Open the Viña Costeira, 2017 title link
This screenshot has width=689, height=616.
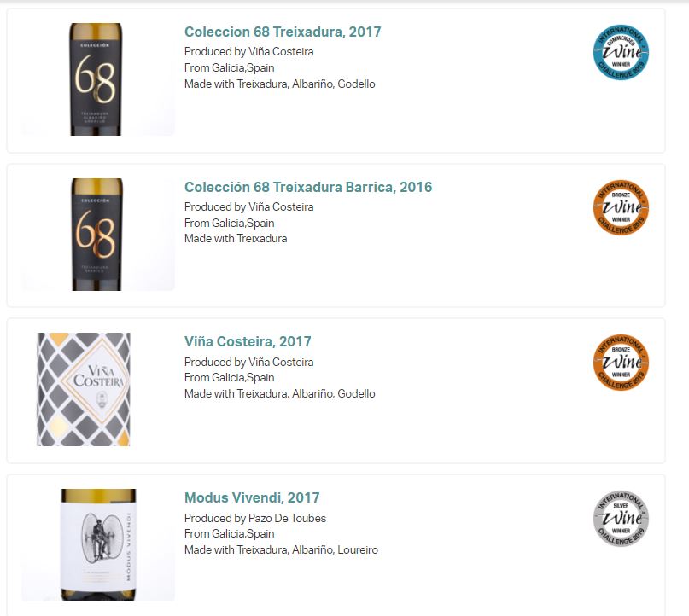tap(248, 342)
